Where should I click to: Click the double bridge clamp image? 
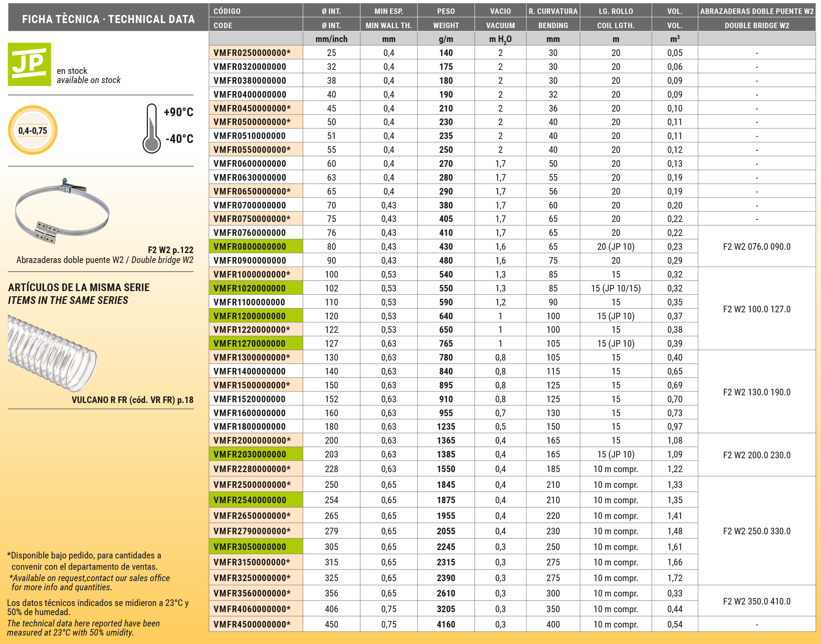pyautogui.click(x=61, y=211)
